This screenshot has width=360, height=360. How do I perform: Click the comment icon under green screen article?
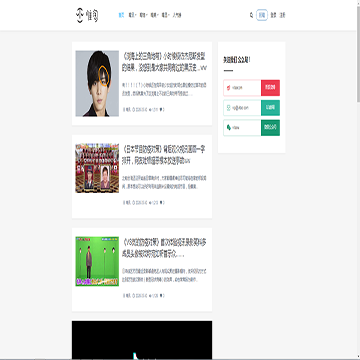point(162,295)
